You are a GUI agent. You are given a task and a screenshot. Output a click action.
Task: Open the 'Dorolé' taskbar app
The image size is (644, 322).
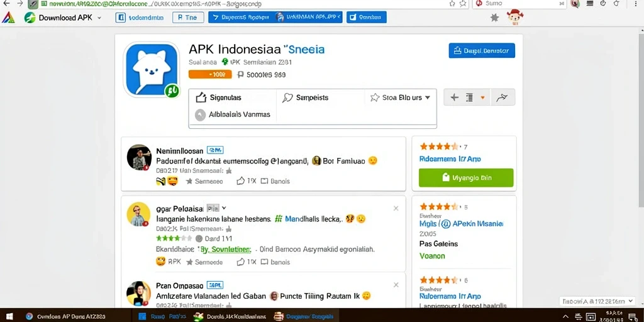click(x=229, y=317)
